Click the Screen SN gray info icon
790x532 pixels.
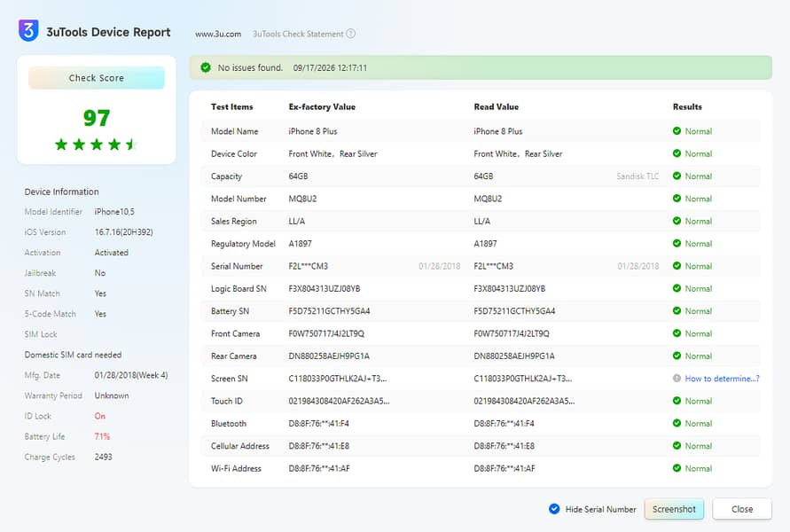pos(677,379)
